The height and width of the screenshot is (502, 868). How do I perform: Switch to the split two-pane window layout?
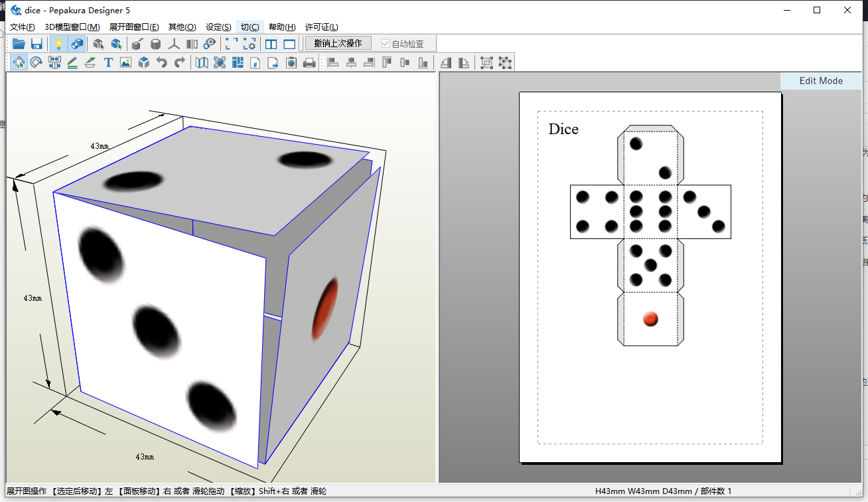point(271,44)
